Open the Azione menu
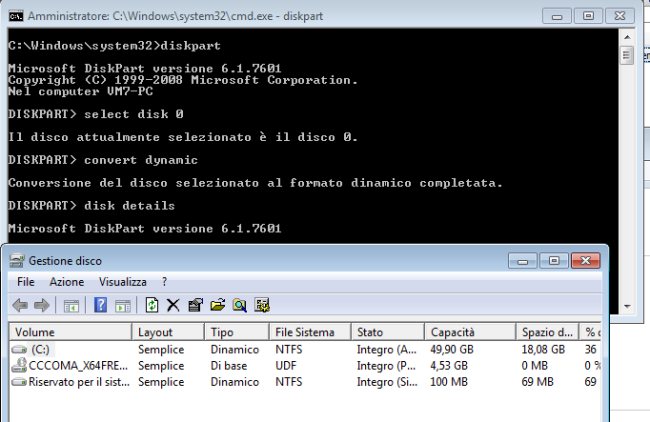650x422 pixels. click(x=66, y=282)
